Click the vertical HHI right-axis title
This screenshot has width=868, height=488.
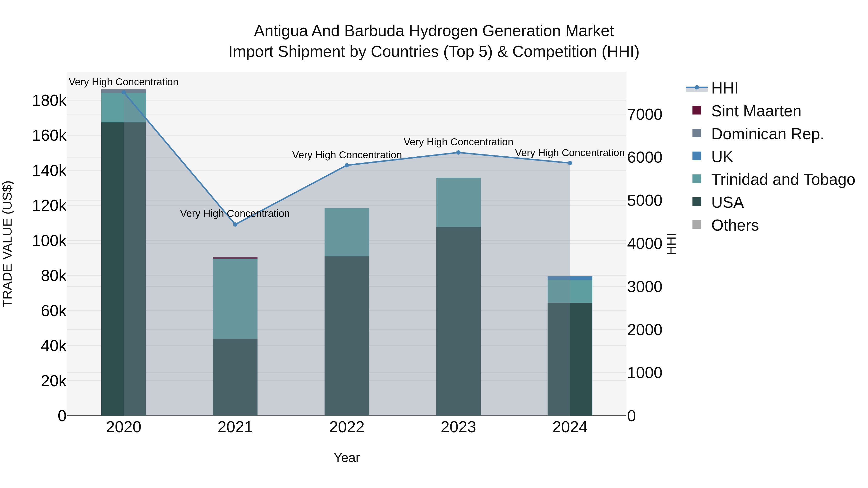[671, 244]
